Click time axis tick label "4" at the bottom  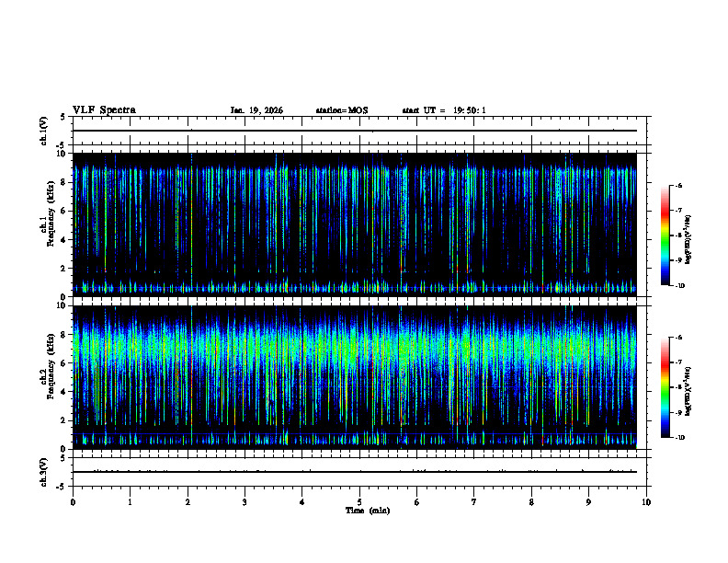pyautogui.click(x=302, y=502)
